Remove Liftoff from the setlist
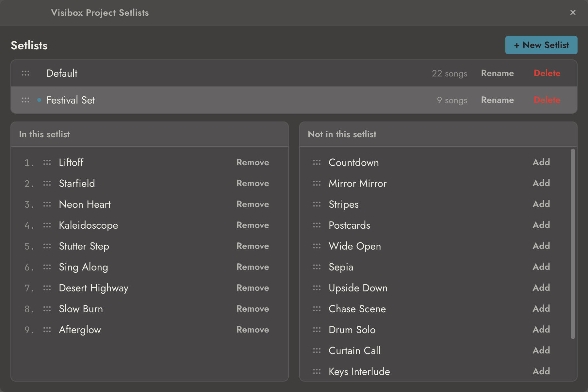 [x=253, y=162]
